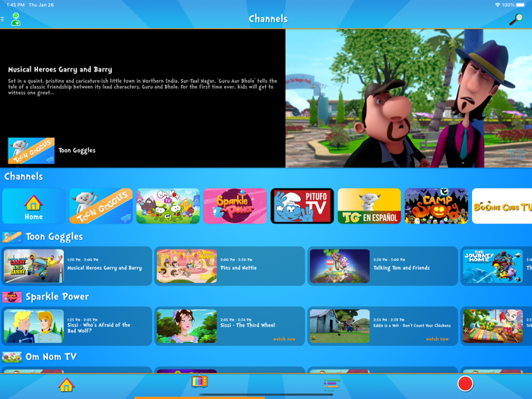Switch to the TV channels tab

click(199, 382)
